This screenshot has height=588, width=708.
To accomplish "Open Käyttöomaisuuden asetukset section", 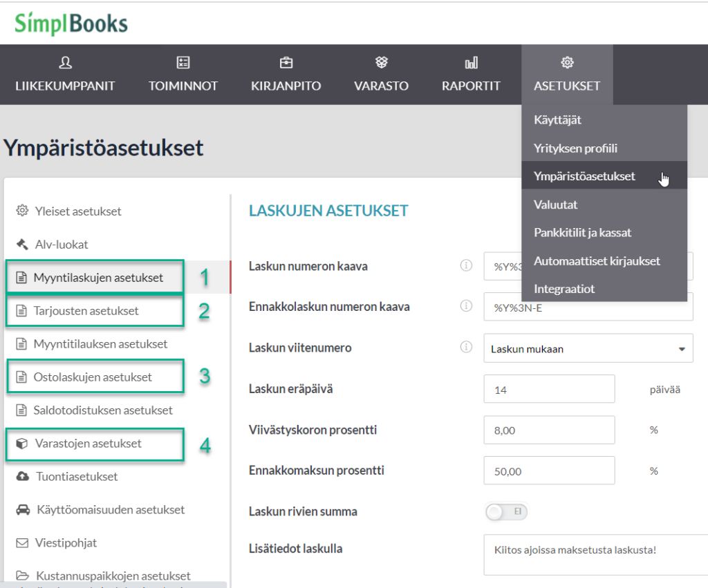I will click(x=111, y=510).
